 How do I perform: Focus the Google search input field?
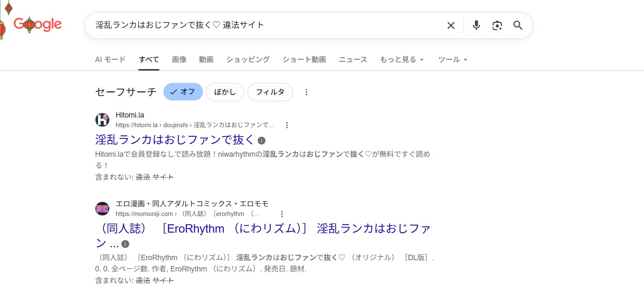pyautogui.click(x=267, y=25)
